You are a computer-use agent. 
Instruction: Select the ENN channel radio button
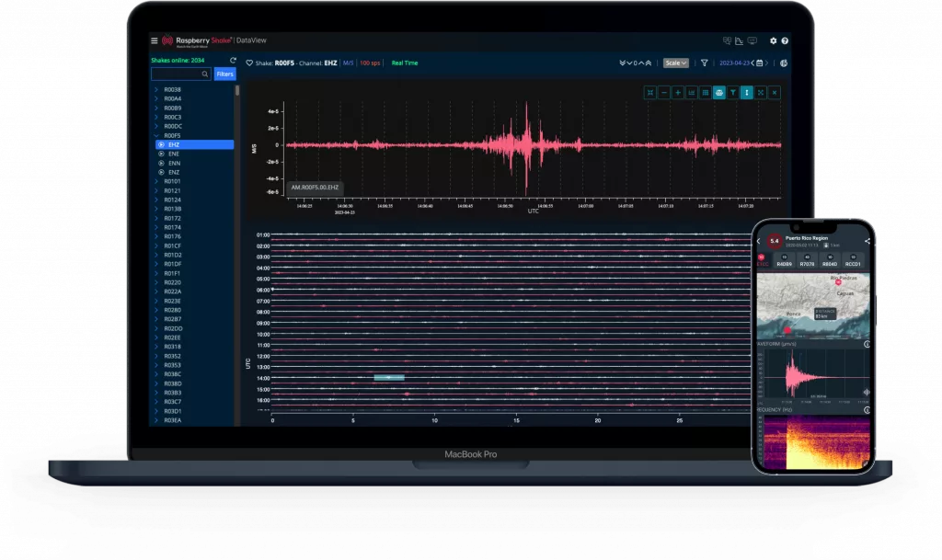coord(162,163)
